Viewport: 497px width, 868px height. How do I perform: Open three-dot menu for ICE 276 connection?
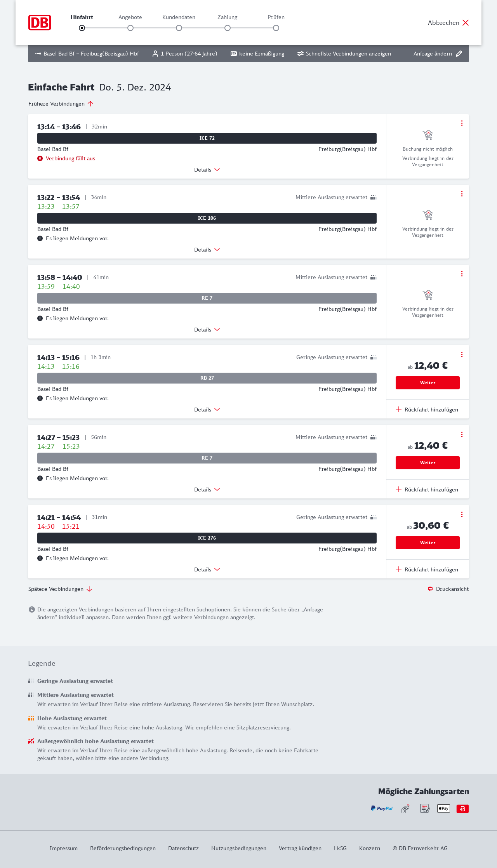tap(462, 514)
